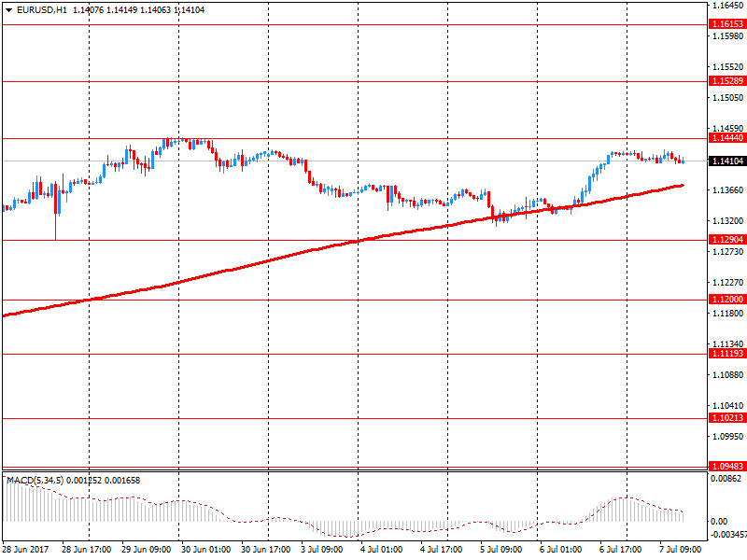Select the MACD scale value -0.003457

click(728, 534)
